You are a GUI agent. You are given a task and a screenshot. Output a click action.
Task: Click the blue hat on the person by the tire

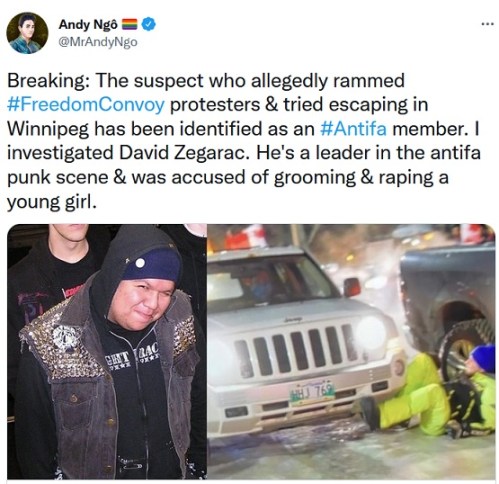click(x=483, y=358)
